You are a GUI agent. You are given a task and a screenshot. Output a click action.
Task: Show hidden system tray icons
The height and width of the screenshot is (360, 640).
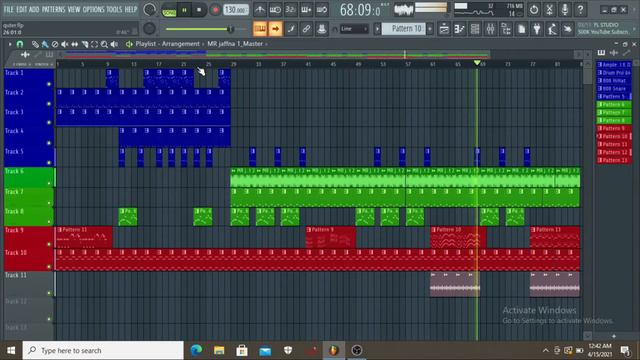point(546,351)
